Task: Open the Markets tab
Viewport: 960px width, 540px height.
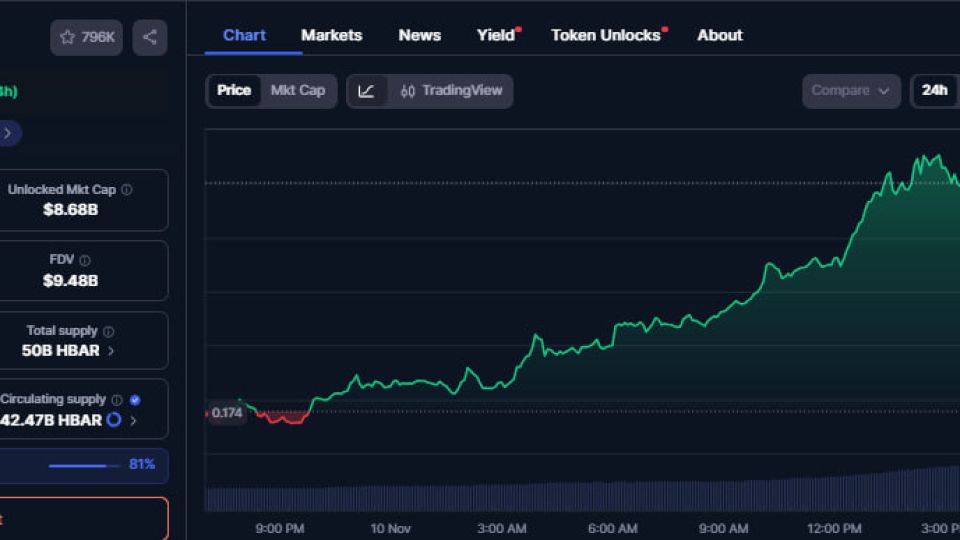Action: click(x=331, y=35)
